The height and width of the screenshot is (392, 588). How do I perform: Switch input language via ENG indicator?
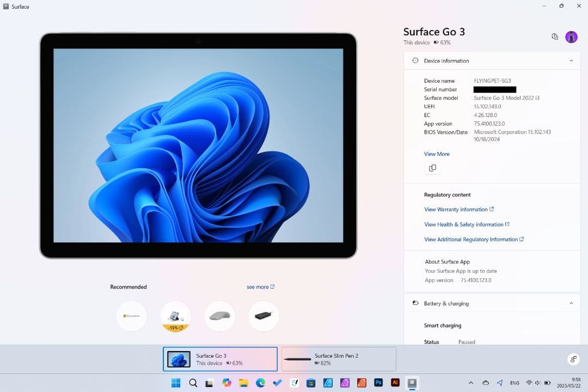(x=514, y=383)
